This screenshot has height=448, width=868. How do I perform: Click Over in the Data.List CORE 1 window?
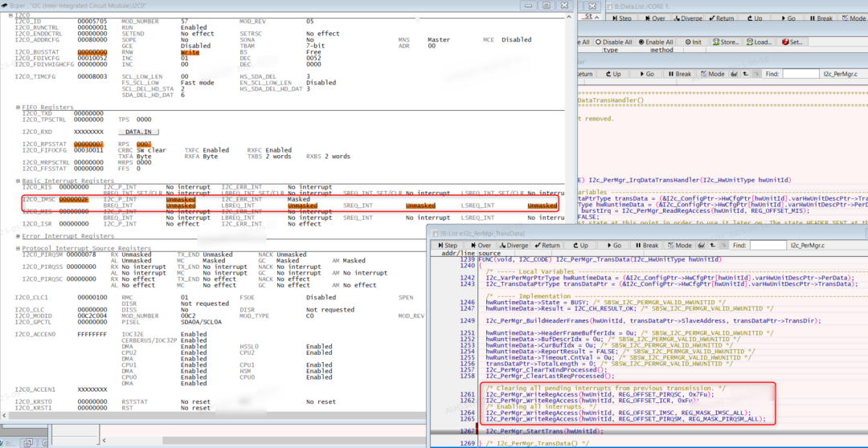[653, 18]
